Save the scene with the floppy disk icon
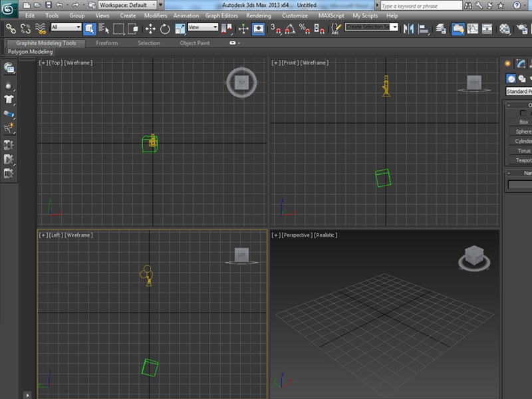This screenshot has height=399, width=532. pyautogui.click(x=49, y=5)
